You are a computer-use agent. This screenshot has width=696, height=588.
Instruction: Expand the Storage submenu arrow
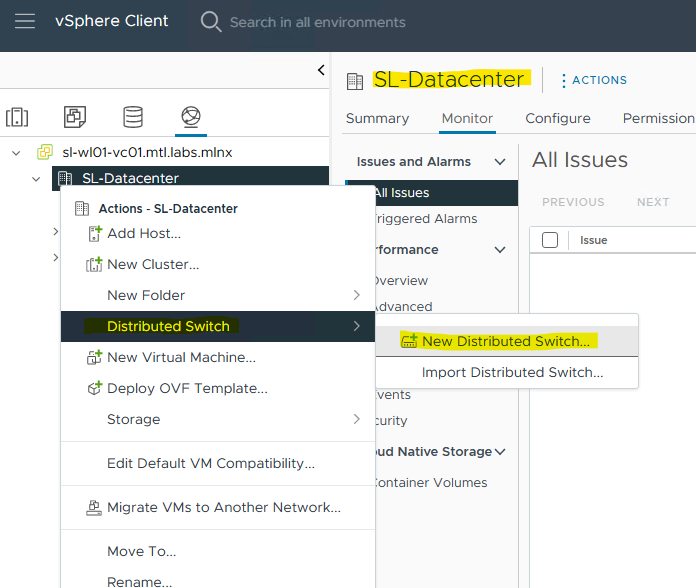356,419
